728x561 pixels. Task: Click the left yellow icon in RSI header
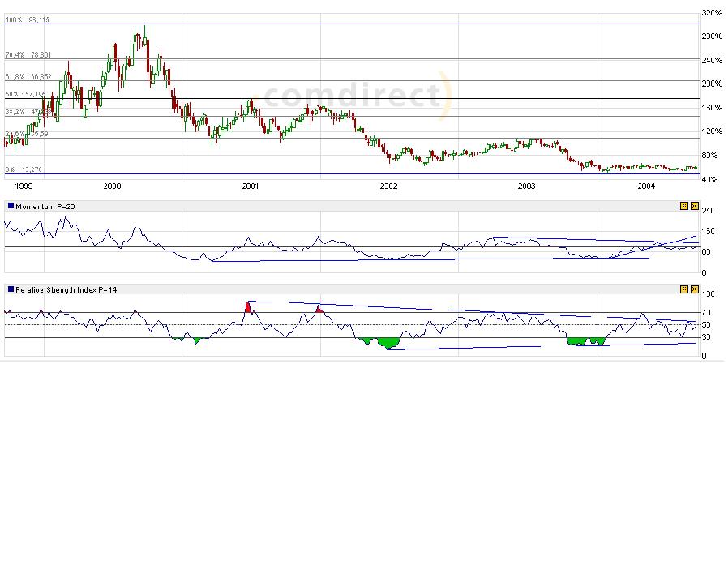point(683,289)
